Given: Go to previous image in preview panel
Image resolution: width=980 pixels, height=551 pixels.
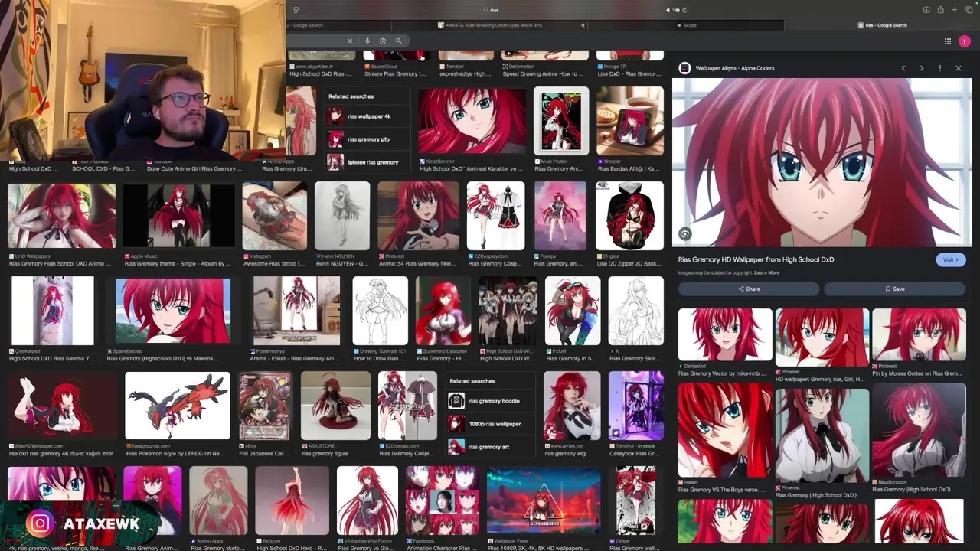Looking at the screenshot, I should 903,68.
